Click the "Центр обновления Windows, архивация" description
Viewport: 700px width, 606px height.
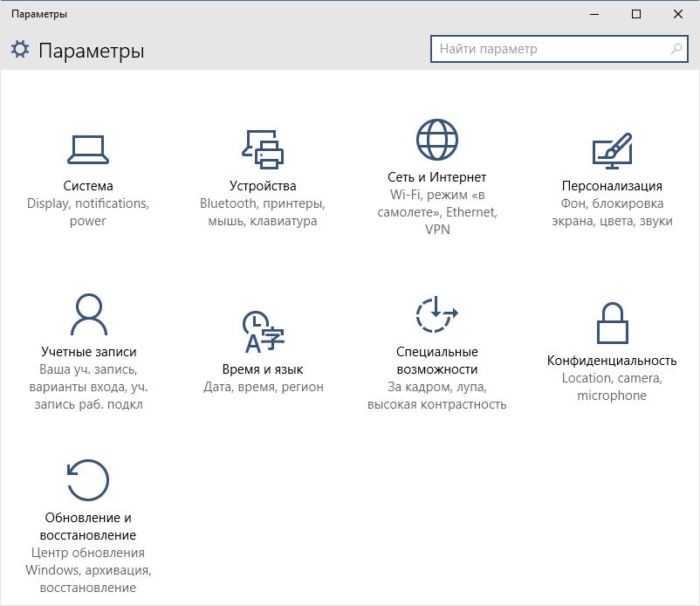88,561
